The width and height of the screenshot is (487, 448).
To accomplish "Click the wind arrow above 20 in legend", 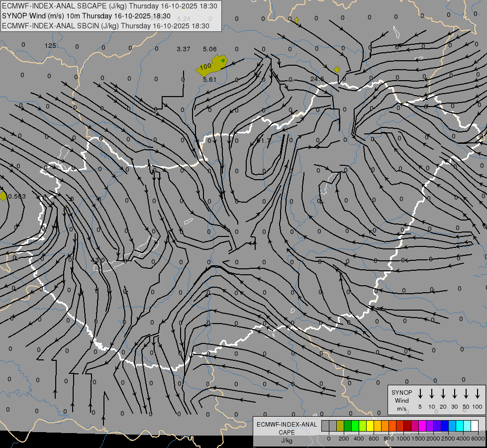I will click(443, 394).
